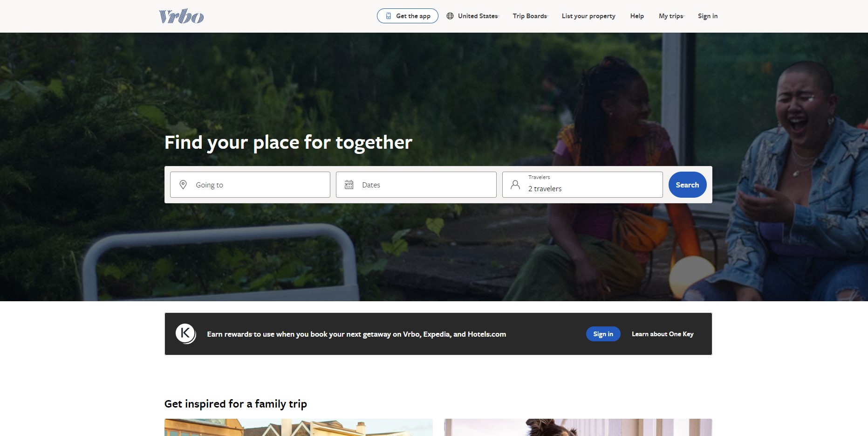
Task: Click the calendar icon in Dates field
Action: [x=349, y=185]
